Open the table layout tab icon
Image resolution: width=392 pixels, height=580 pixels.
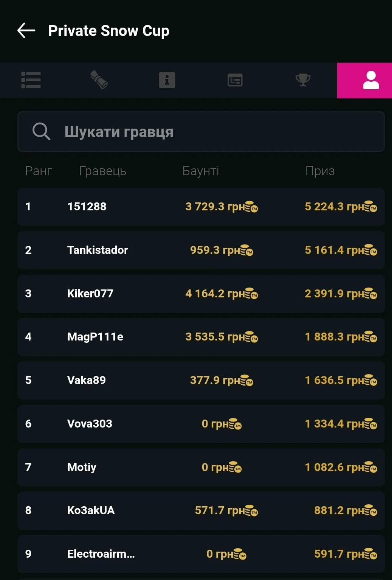(x=235, y=80)
